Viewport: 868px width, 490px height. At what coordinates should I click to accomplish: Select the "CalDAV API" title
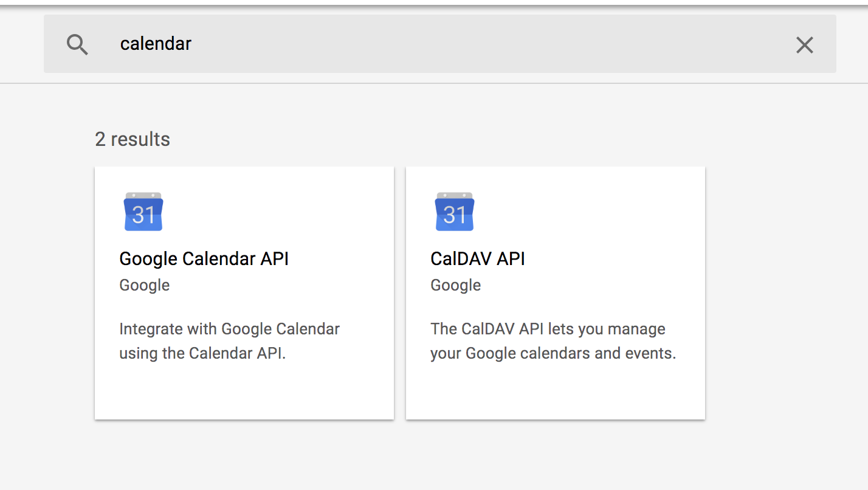tap(478, 259)
